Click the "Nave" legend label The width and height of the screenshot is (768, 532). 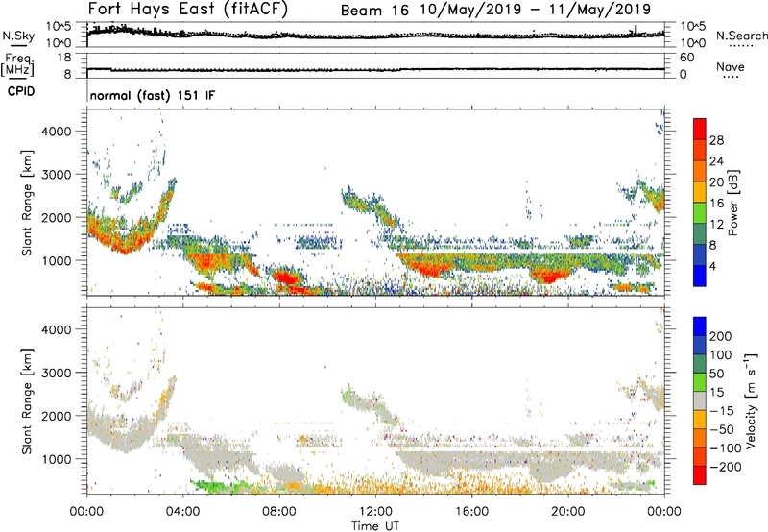point(731,67)
